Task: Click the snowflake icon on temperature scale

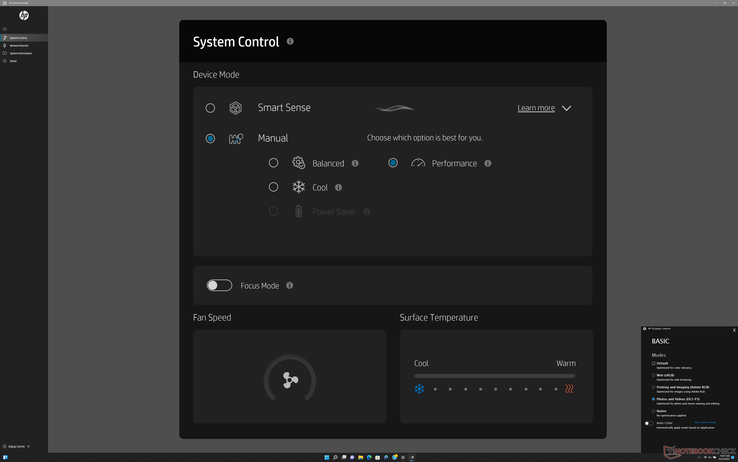Action: [420, 389]
